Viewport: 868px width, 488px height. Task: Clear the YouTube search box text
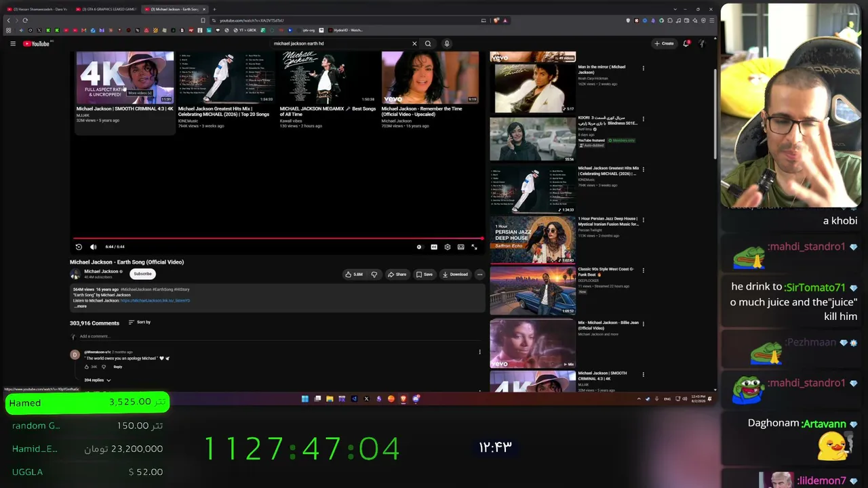coord(414,43)
